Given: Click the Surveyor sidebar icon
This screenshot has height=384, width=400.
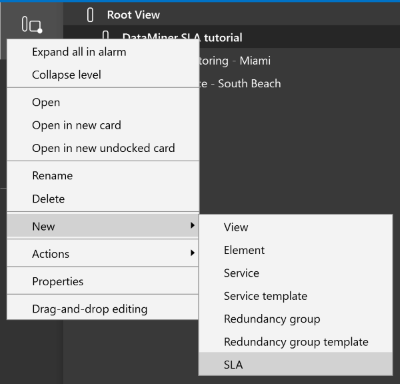Looking at the screenshot, I should point(32,25).
